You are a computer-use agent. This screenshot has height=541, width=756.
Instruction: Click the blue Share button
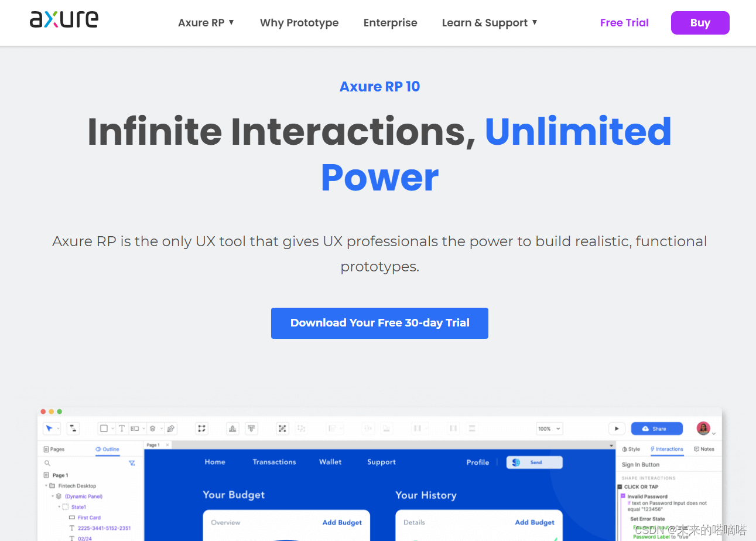pos(656,428)
